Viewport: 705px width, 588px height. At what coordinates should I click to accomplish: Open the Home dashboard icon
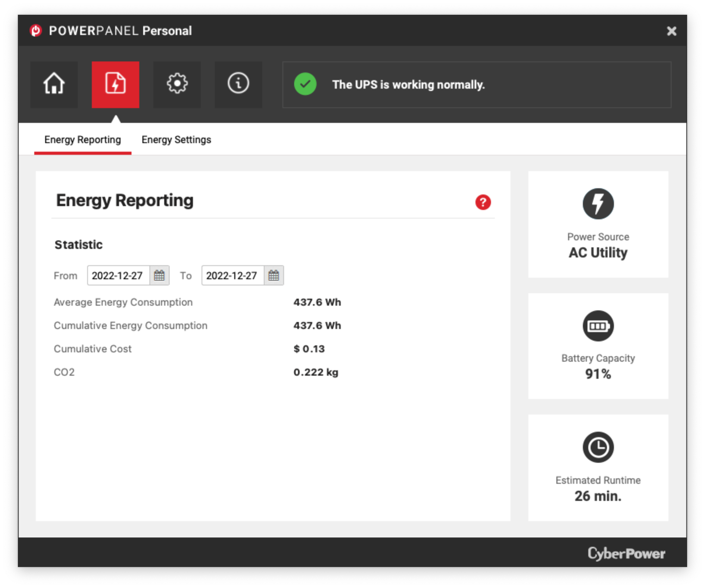click(54, 84)
